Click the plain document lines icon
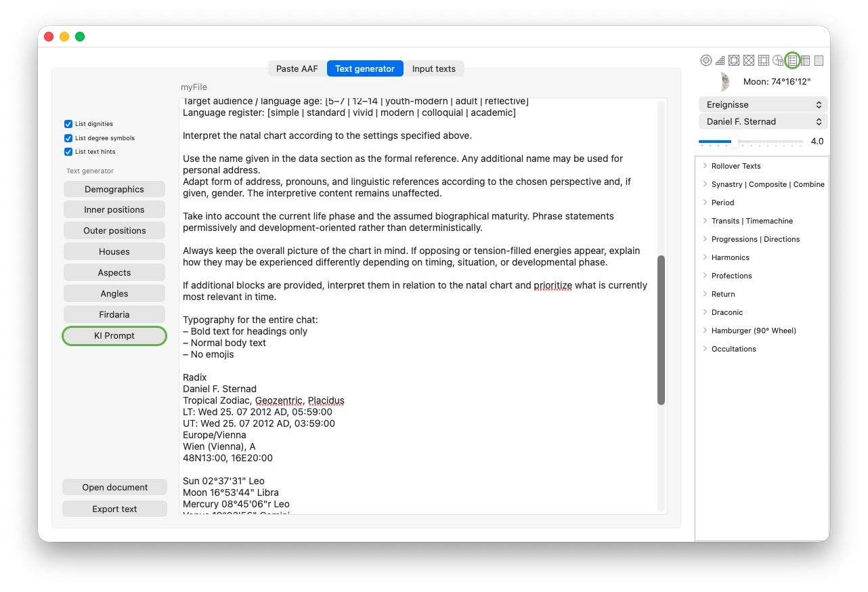The height and width of the screenshot is (592, 868). [x=819, y=60]
